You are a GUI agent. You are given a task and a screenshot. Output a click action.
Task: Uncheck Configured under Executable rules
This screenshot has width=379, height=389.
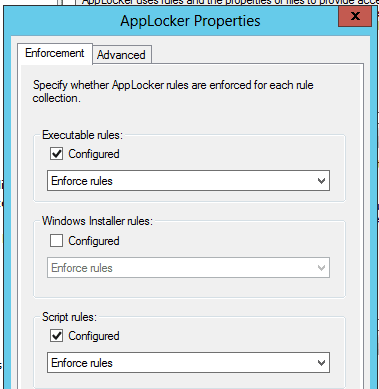click(x=56, y=154)
